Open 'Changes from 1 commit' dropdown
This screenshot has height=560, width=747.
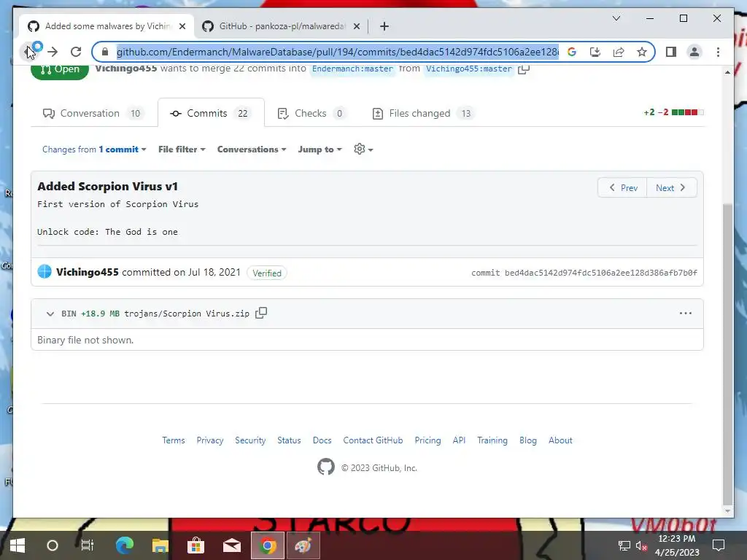[94, 149]
